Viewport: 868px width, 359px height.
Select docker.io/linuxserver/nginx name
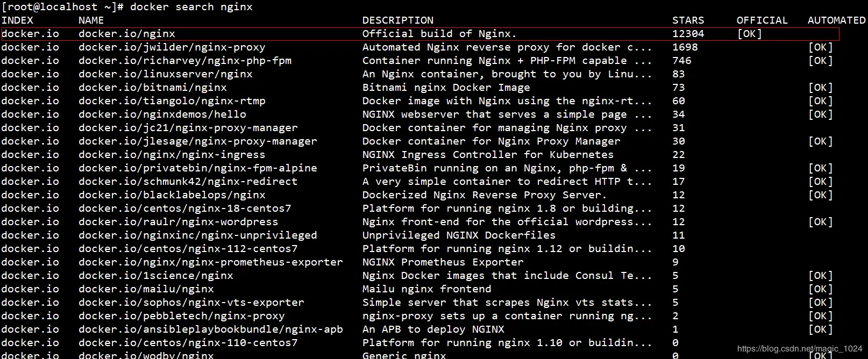pyautogui.click(x=166, y=74)
